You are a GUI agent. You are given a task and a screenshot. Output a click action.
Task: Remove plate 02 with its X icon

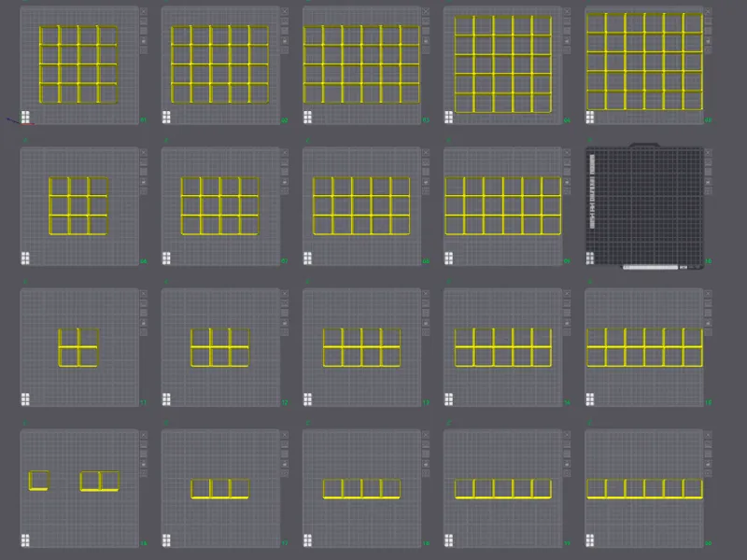[285, 11]
